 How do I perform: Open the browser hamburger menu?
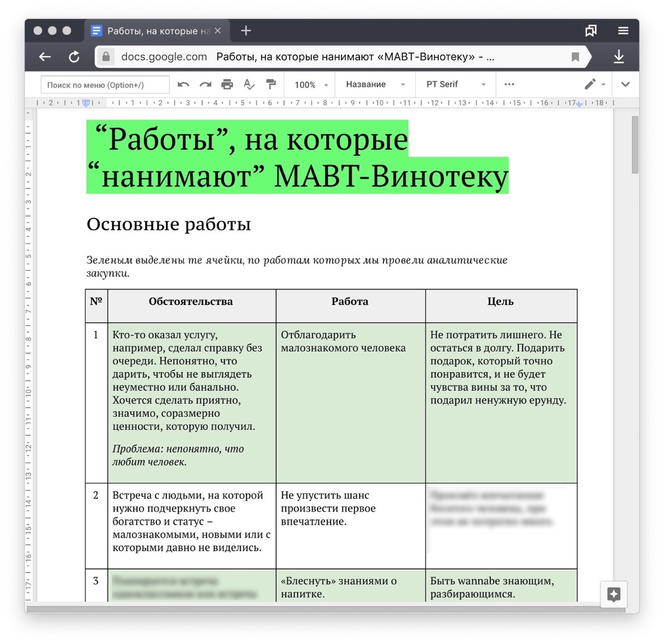[623, 31]
